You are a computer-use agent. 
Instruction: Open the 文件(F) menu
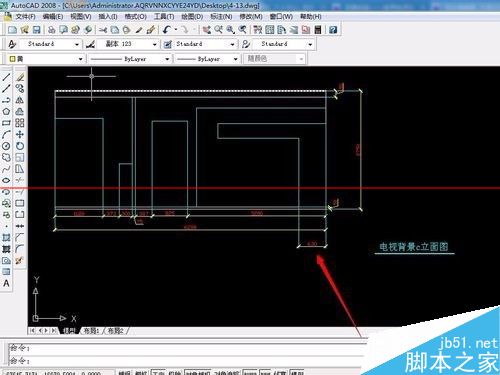click(x=25, y=16)
